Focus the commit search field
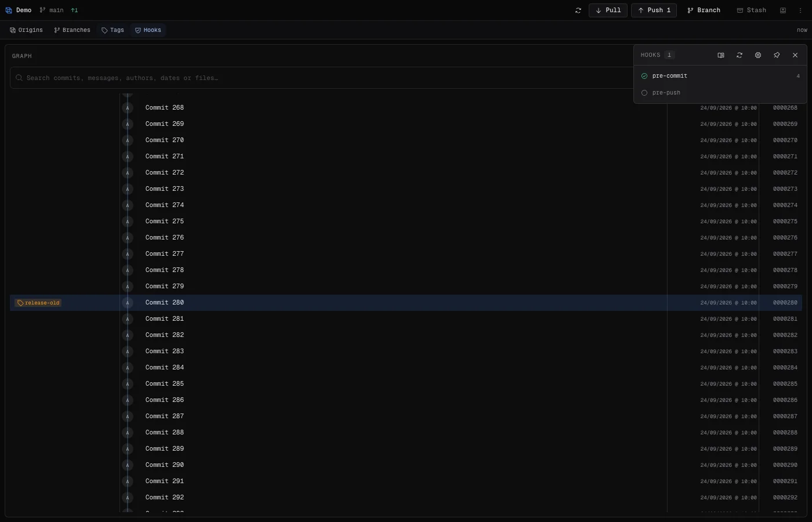 click(322, 78)
